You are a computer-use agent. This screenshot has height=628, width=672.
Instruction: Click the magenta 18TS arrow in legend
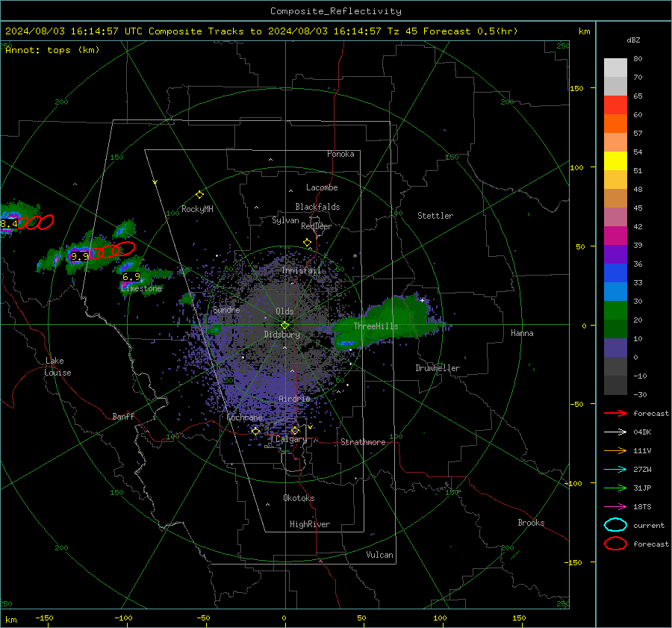click(615, 507)
